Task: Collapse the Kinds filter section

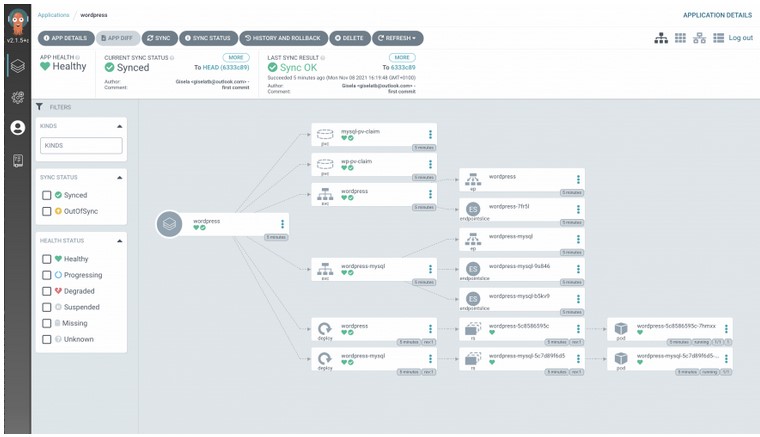Action: [119, 126]
